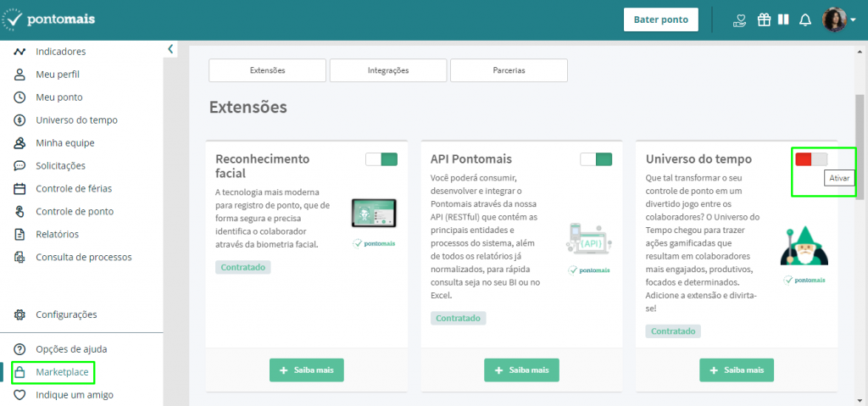This screenshot has width=868, height=406.
Task: Switch to the Extensões tab
Action: [267, 70]
